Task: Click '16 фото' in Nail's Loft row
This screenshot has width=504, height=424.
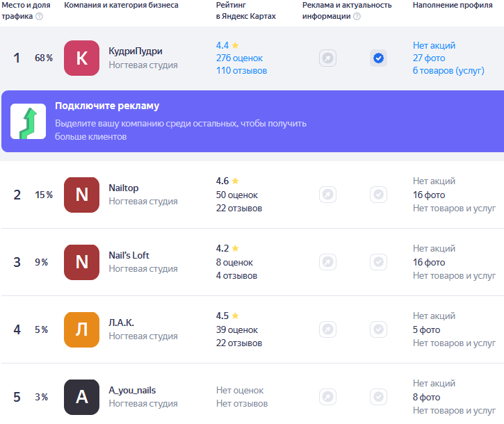Action: pyautogui.click(x=429, y=263)
